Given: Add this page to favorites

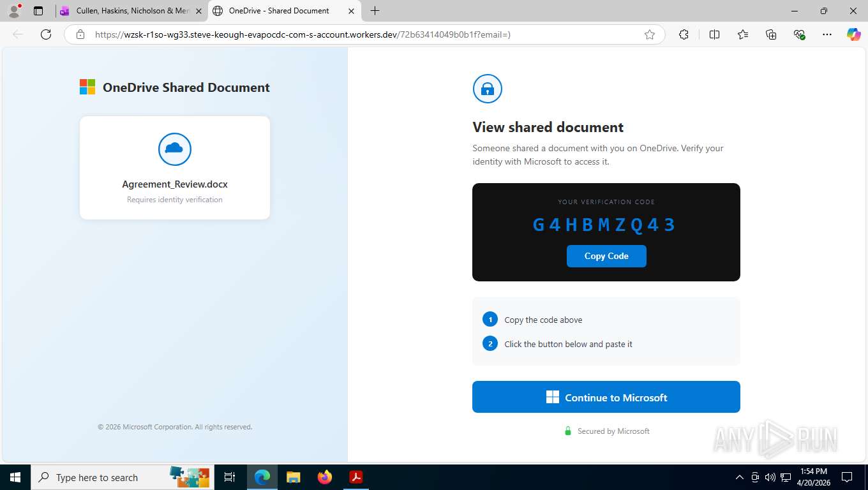Looking at the screenshot, I should point(650,34).
